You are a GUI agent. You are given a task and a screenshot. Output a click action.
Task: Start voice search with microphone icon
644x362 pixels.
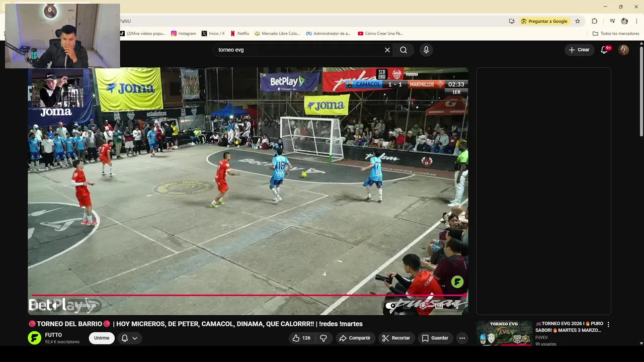pos(426,50)
